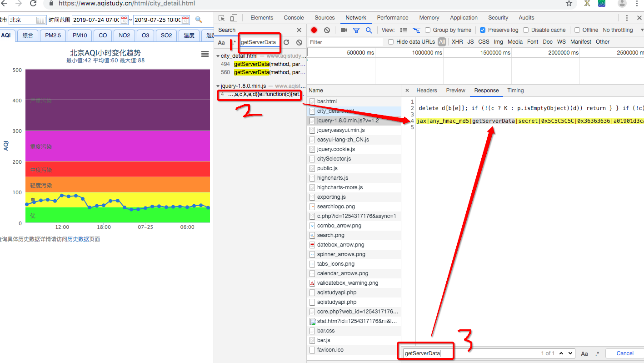Switch to the Elements tab

tap(262, 18)
